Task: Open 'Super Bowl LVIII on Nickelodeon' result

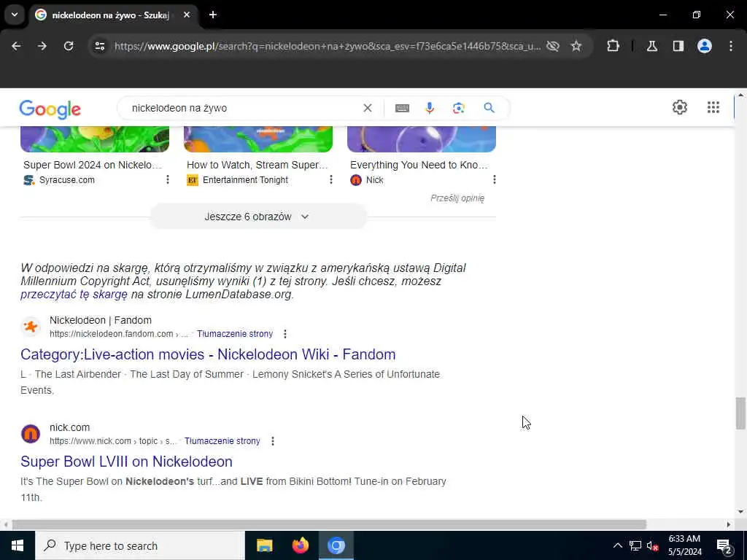Action: (126, 462)
